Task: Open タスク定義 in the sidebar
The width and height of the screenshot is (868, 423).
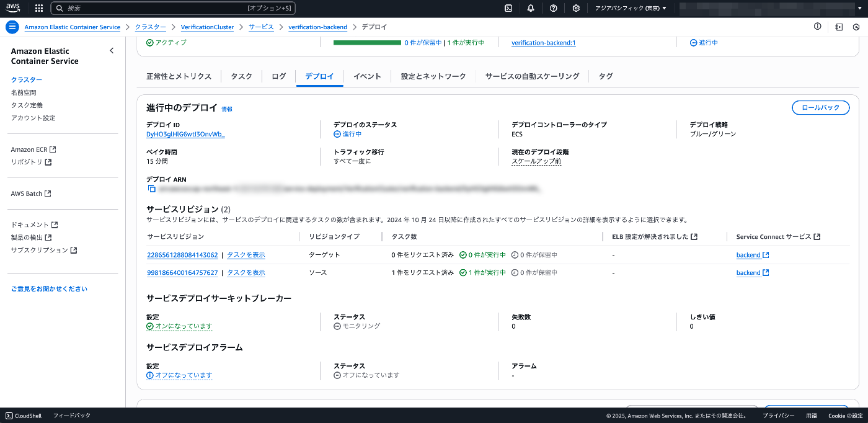Action: 27,105
